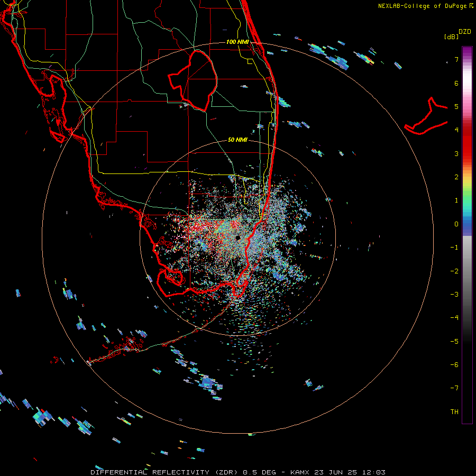The image size is (476, 476).
Task: Click the 0 value on the scale
Action: click(456, 224)
